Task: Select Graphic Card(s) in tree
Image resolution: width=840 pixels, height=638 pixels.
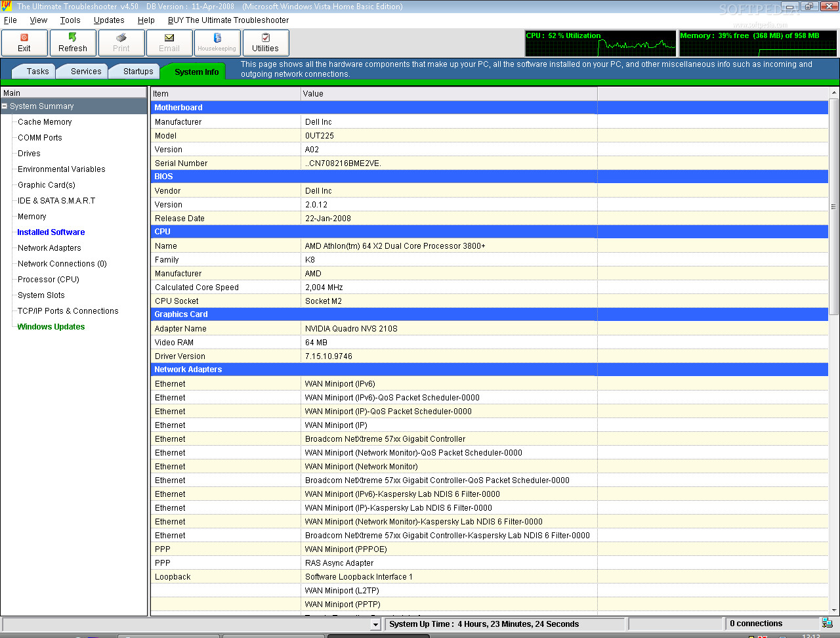Action: point(47,185)
